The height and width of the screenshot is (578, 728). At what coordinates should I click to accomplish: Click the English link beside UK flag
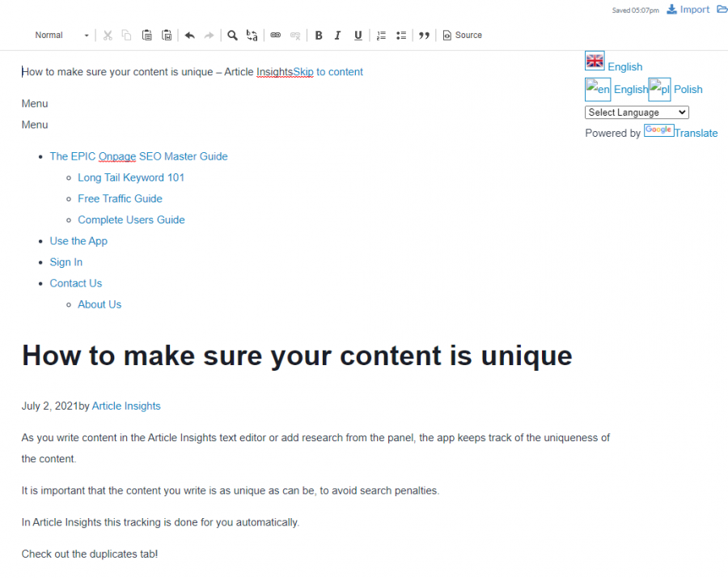point(625,67)
